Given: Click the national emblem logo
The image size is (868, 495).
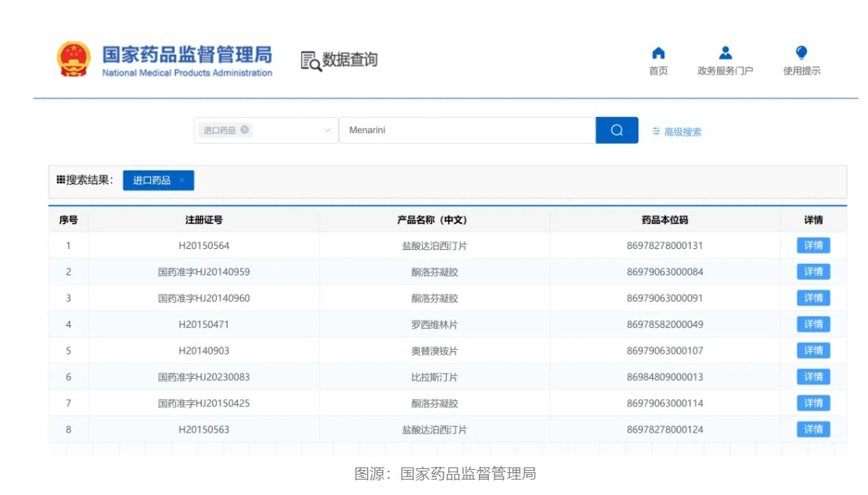Looking at the screenshot, I should pos(74,60).
